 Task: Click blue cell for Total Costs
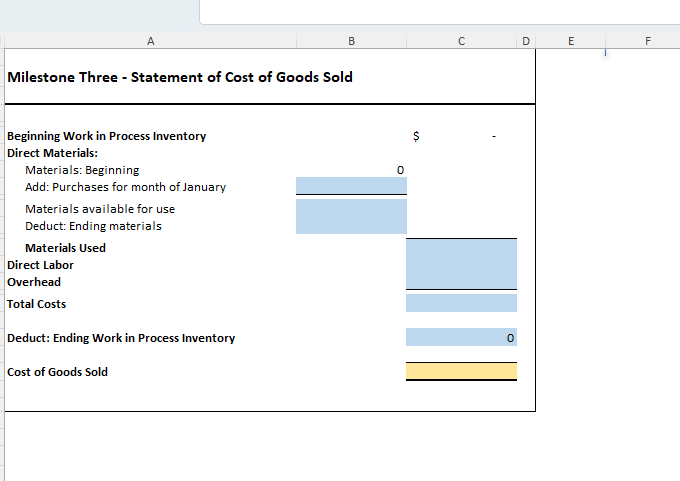[461, 303]
